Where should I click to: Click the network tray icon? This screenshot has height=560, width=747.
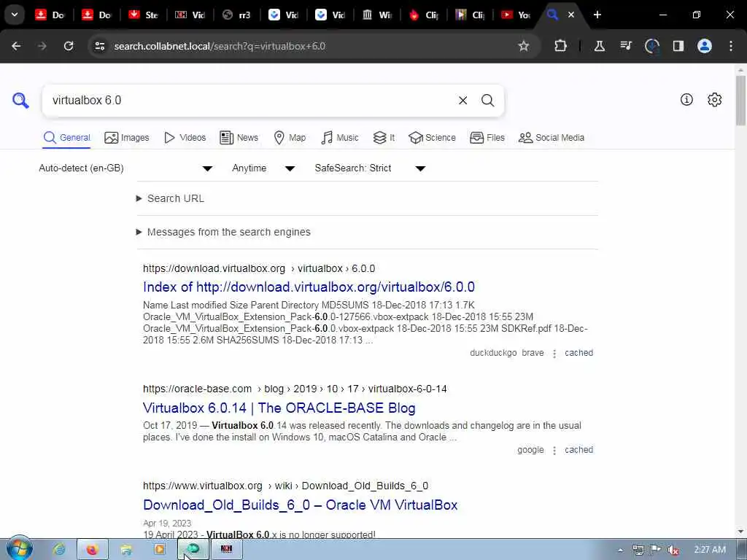638,550
